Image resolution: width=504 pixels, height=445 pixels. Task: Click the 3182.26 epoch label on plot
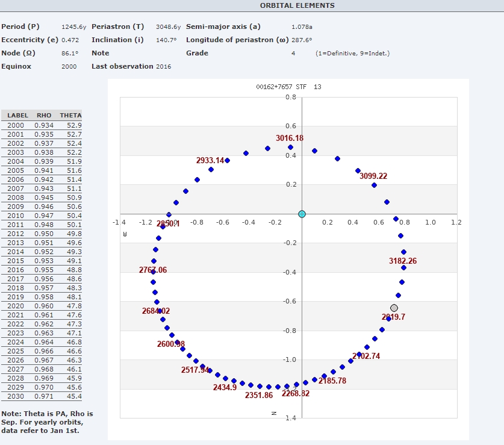click(x=403, y=261)
